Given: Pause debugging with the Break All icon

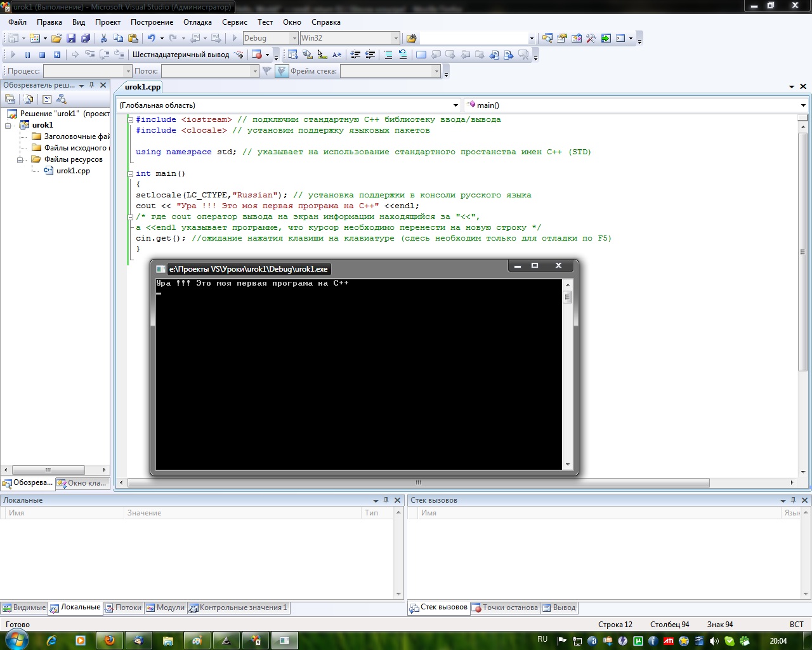Looking at the screenshot, I should tap(27, 55).
